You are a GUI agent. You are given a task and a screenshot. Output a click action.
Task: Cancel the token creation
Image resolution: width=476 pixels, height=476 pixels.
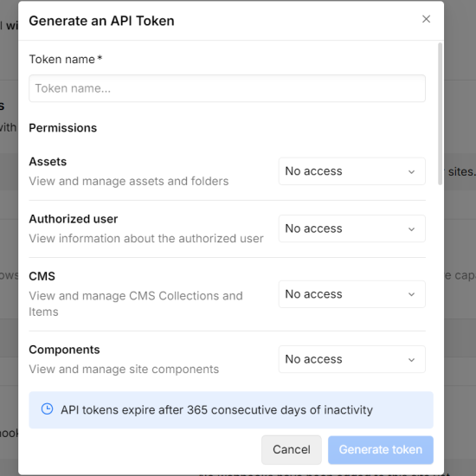point(292,449)
